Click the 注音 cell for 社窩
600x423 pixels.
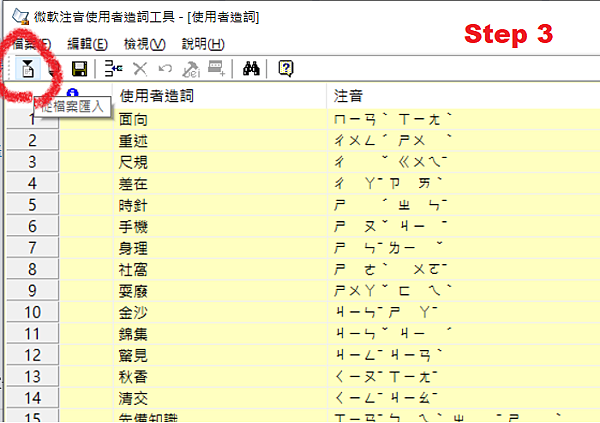464,269
